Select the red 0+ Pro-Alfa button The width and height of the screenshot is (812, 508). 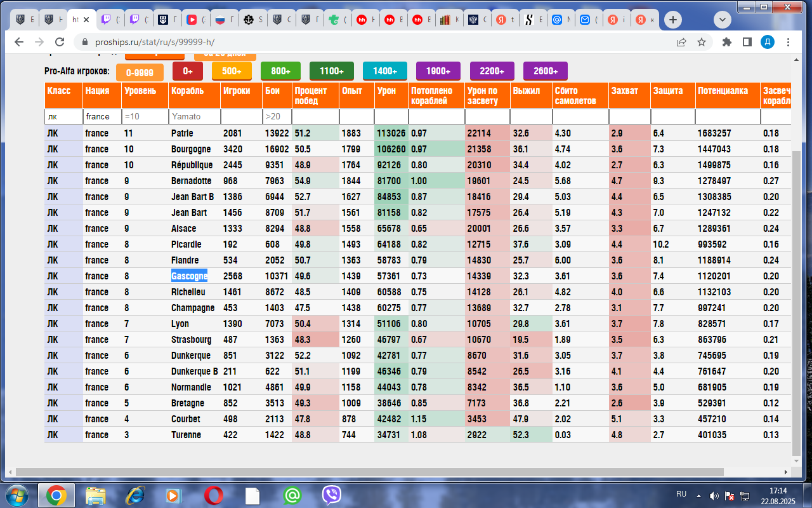pos(187,71)
